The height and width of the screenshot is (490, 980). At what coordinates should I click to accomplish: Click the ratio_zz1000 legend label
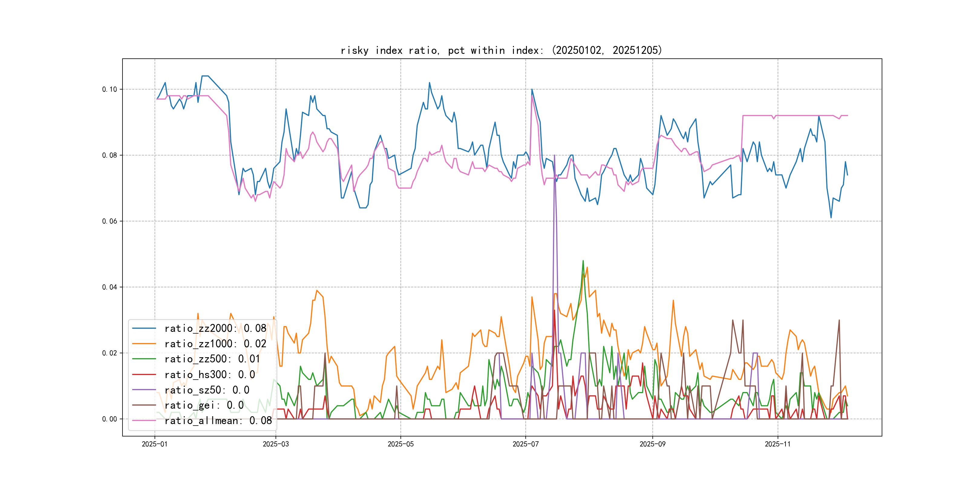(x=215, y=344)
